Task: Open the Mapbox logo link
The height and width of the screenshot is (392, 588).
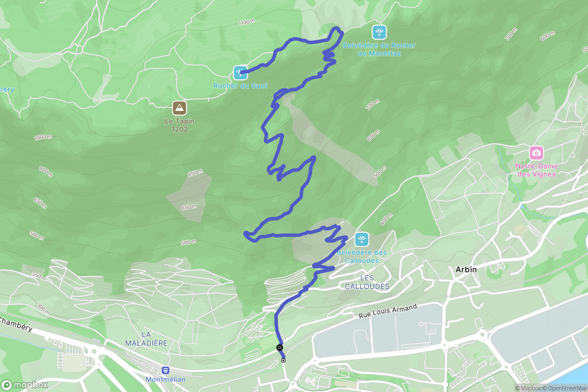Action: (x=25, y=385)
